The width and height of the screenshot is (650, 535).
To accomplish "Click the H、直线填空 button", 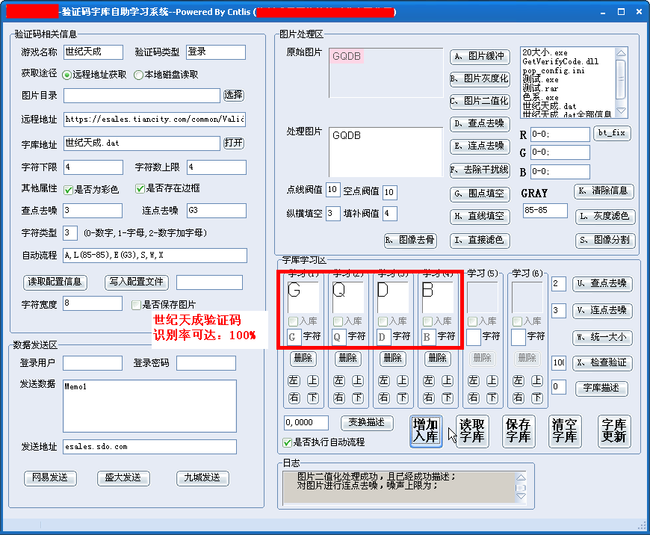I will [x=480, y=216].
